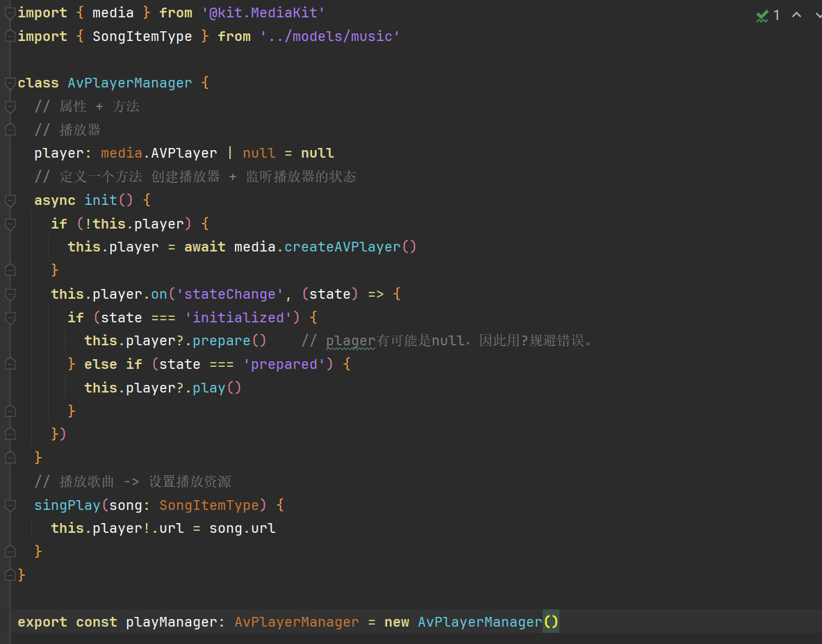
Task: Click the green inspection checkmark icon
Action: (762, 16)
